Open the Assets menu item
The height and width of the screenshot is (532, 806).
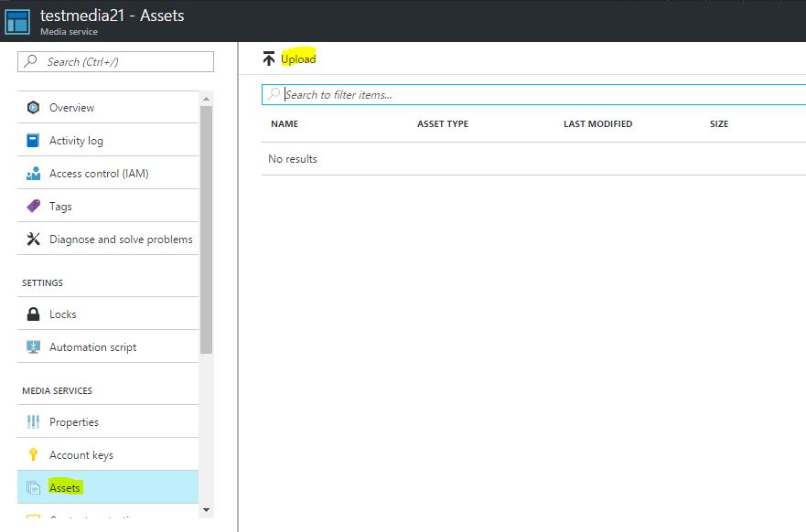(65, 488)
